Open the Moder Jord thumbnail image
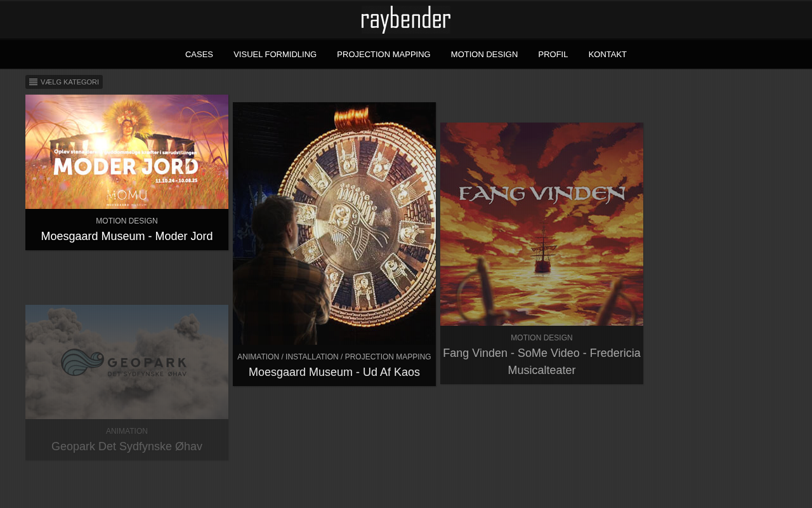 (x=127, y=152)
